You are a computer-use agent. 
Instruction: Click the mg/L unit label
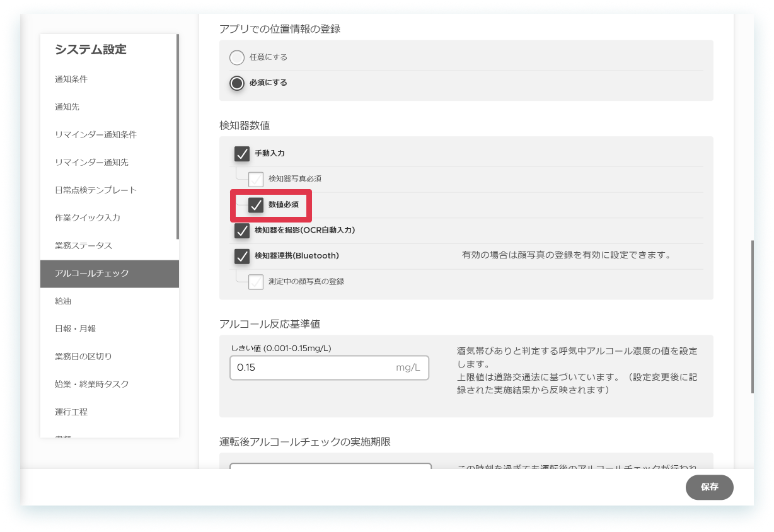[x=408, y=367]
